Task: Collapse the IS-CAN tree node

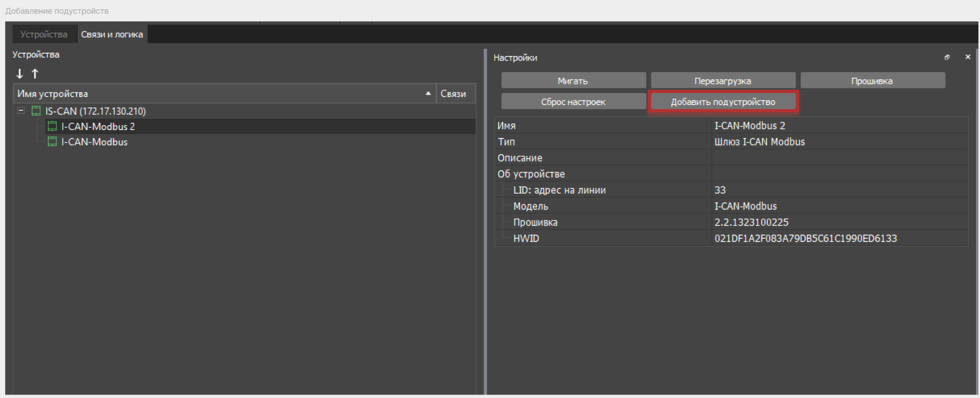Action: point(21,111)
